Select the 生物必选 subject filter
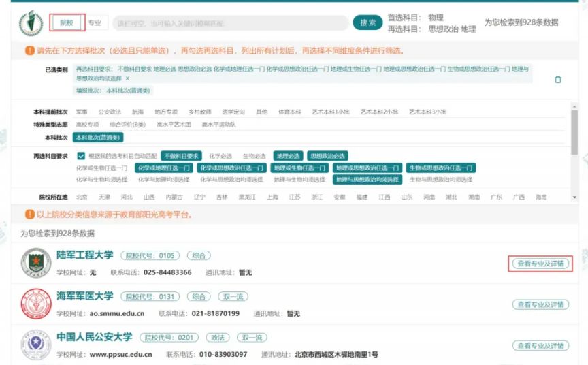Image resolution: width=588 pixels, height=365 pixels. [x=254, y=156]
